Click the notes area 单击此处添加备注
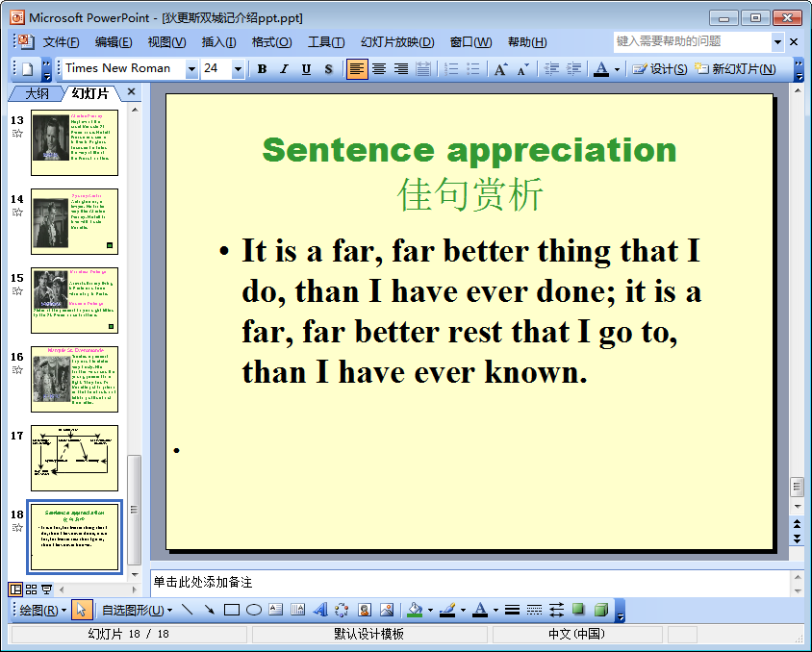Viewport: 812px width, 652px height. pyautogui.click(x=469, y=582)
